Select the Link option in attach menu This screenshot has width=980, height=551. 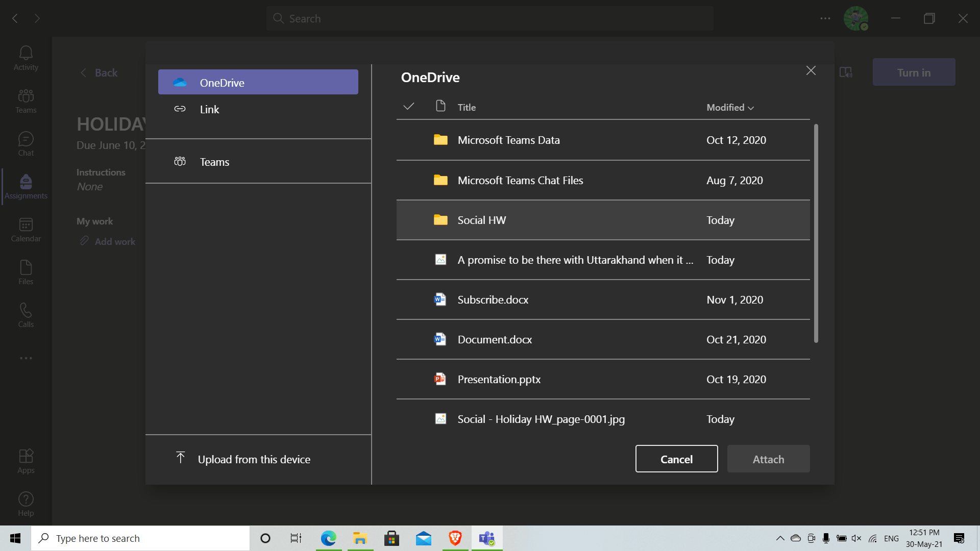[x=209, y=109]
